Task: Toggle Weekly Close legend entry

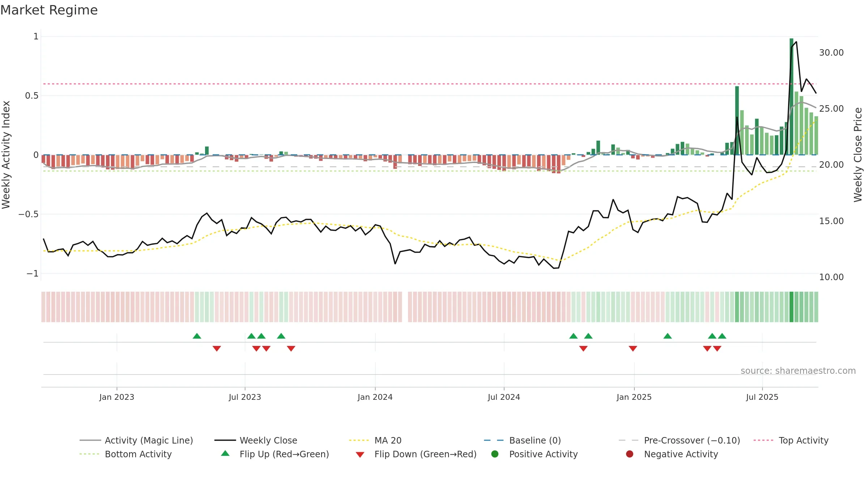Action: [256, 440]
